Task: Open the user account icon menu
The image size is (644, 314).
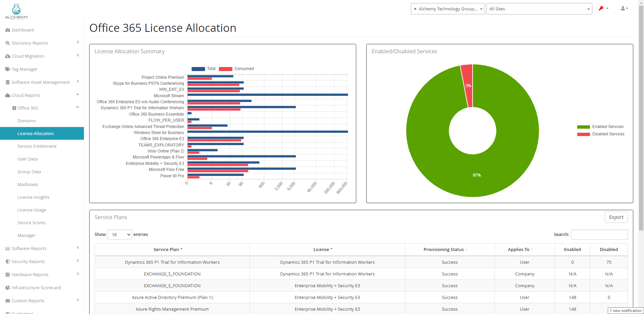Action: pos(624,8)
